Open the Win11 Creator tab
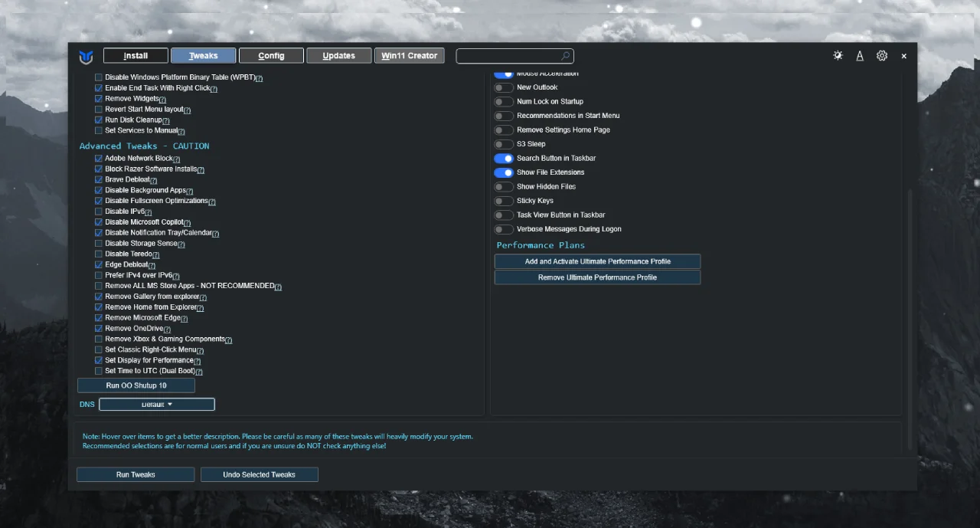980x528 pixels. pos(409,56)
